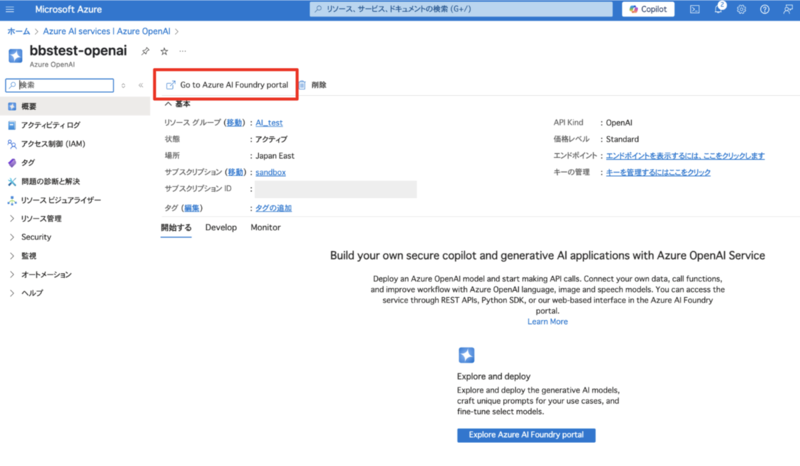800x466 pixels.
Task: Click 編集 link next to タグ
Action: 192,208
